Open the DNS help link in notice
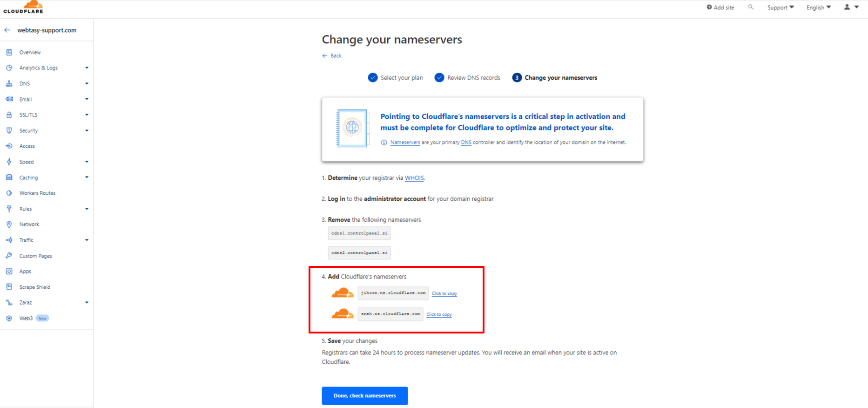Screen dimensions: 868x408 466,143
